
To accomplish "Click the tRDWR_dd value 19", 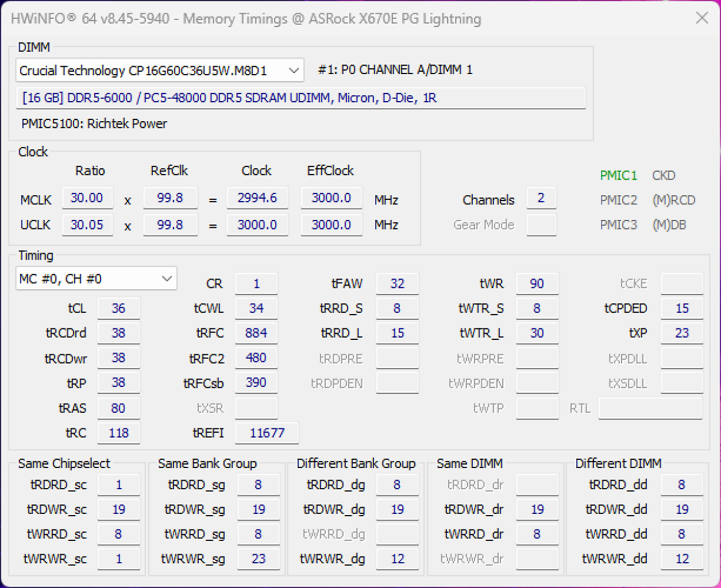I will tap(682, 509).
